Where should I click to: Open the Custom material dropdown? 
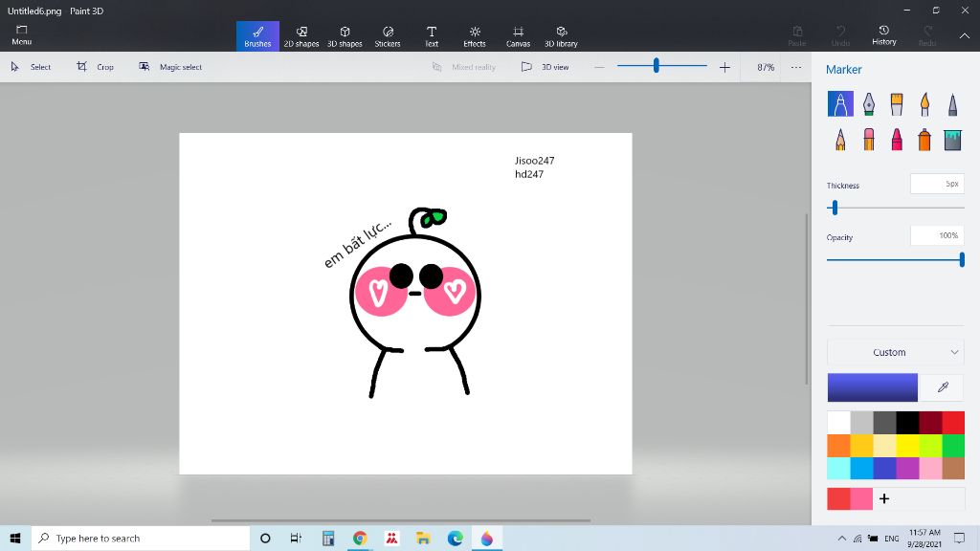[x=895, y=352]
